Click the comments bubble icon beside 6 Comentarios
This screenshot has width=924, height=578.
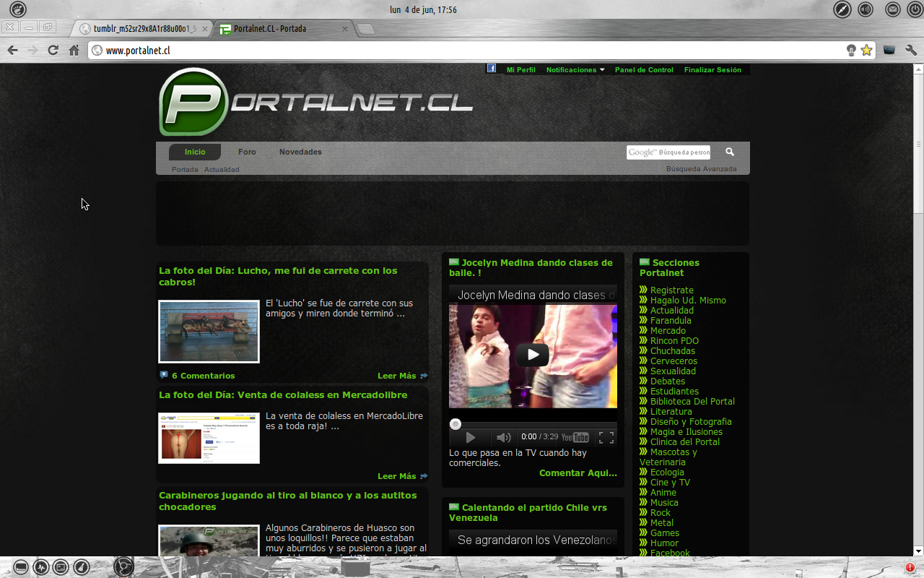[164, 375]
